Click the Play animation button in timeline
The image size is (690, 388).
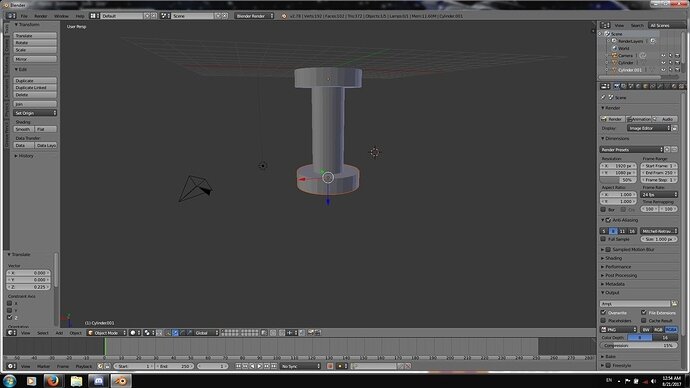pos(260,366)
